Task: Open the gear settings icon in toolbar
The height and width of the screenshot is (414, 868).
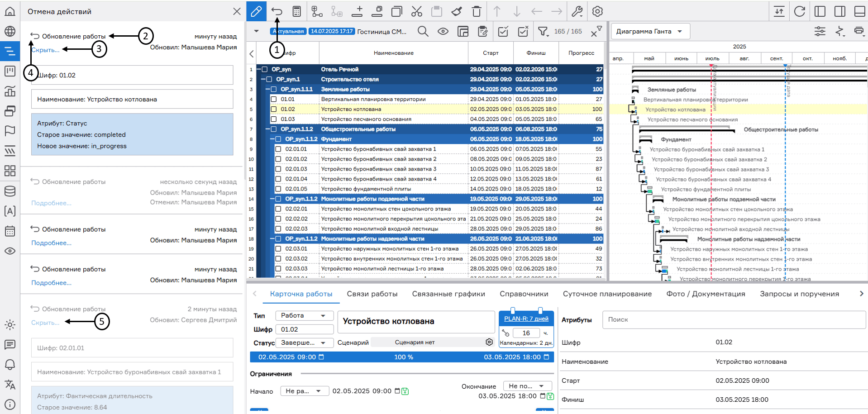Action: 597,11
